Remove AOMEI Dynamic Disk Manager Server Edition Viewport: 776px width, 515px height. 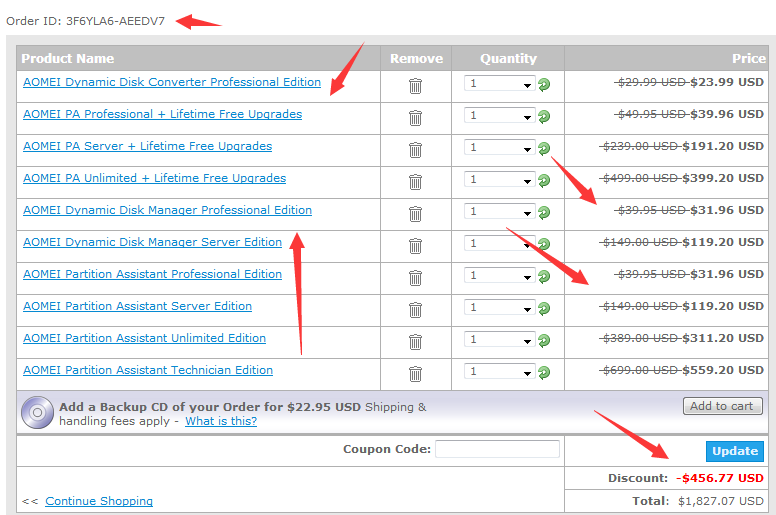415,246
